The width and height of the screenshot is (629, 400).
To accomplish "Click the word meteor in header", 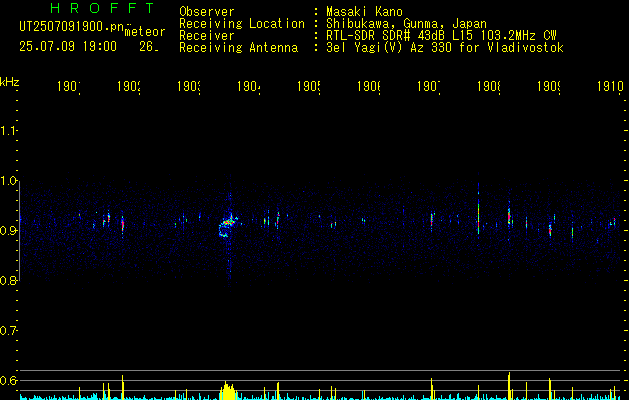I will coord(145,32).
